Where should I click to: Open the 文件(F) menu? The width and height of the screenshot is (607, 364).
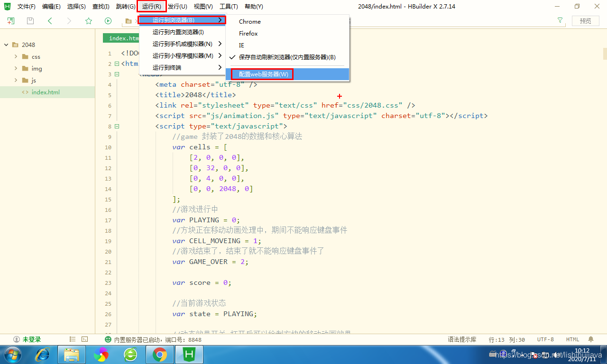tap(27, 7)
